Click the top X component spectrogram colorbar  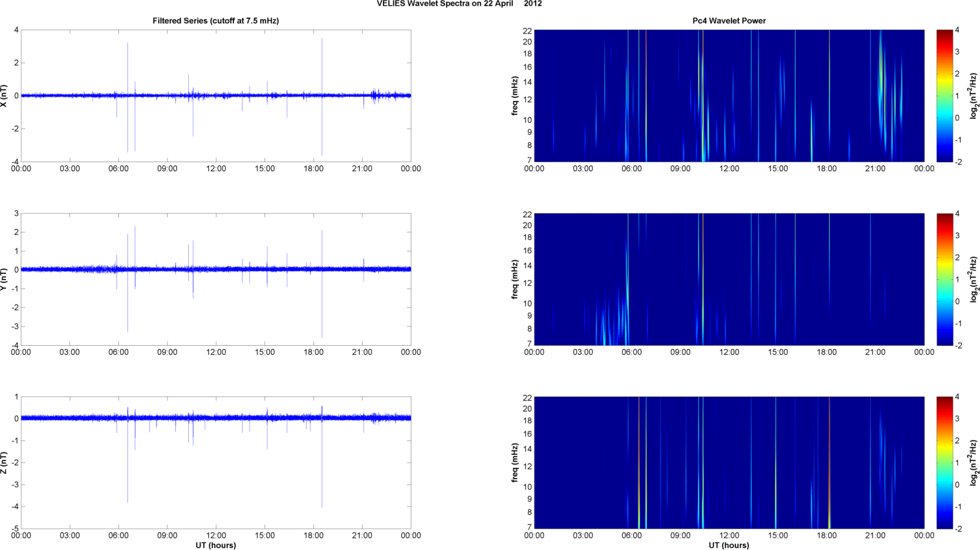point(944,96)
